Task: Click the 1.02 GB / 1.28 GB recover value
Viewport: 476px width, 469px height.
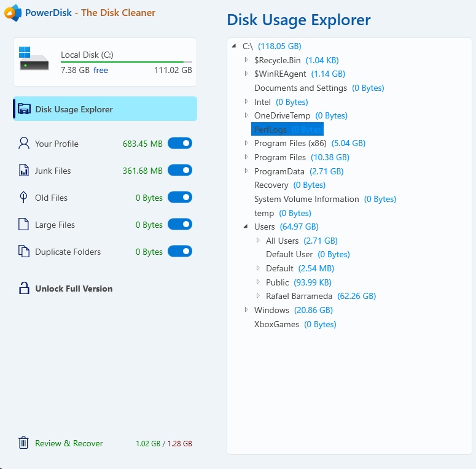Action: (164, 443)
